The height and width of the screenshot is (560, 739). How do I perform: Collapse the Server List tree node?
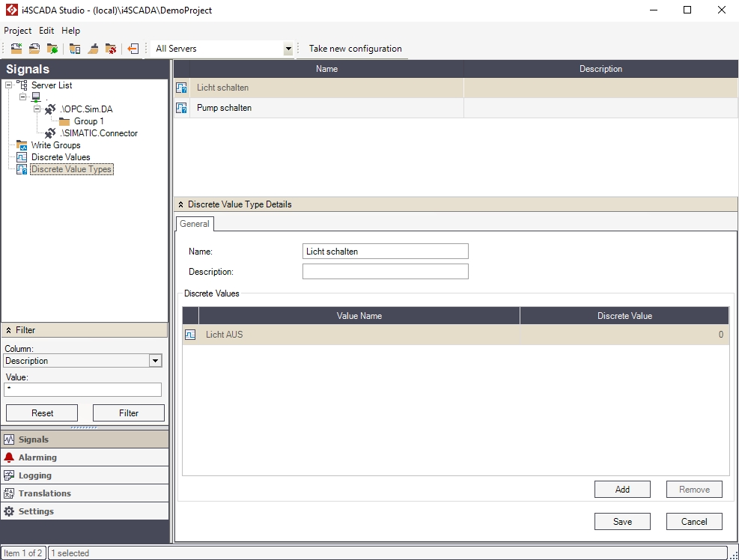(8, 85)
